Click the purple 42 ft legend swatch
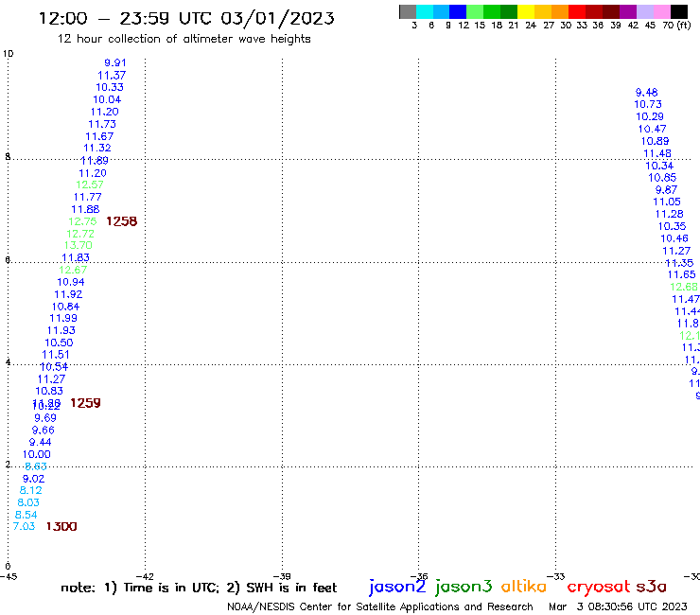 click(628, 11)
